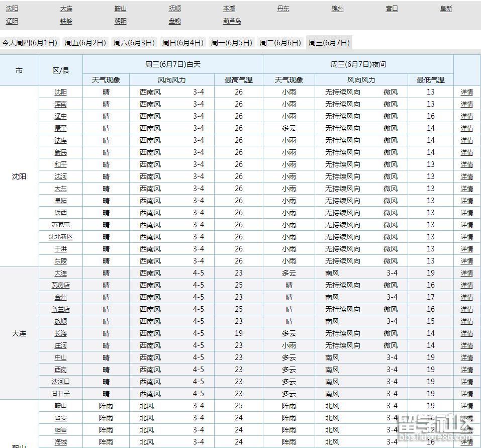Click the 康平 district link
Viewport: 481px width, 448px height.
point(60,128)
